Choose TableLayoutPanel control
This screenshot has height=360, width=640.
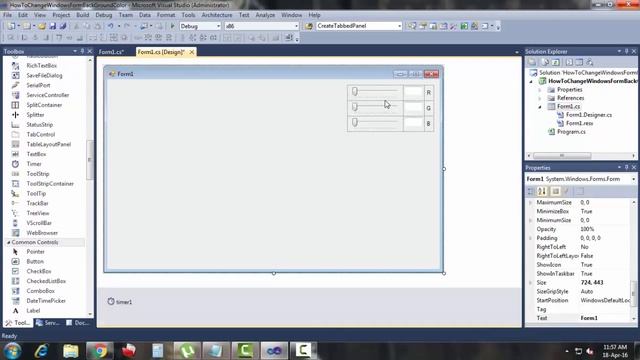tap(49, 144)
